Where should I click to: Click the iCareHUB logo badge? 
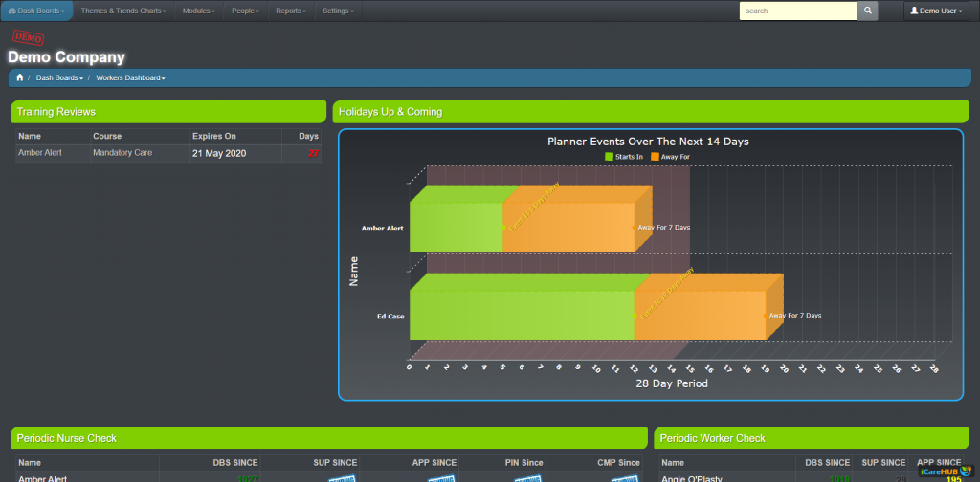tap(947, 471)
